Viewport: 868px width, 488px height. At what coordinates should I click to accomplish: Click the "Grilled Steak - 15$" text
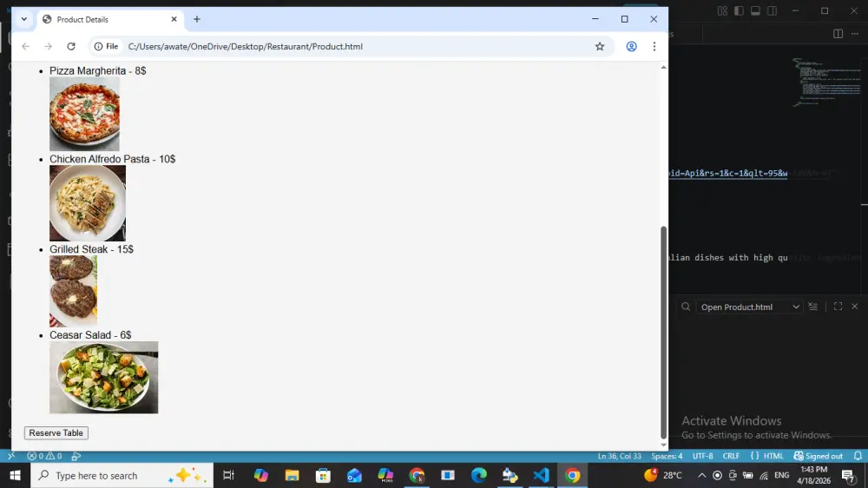[91, 249]
